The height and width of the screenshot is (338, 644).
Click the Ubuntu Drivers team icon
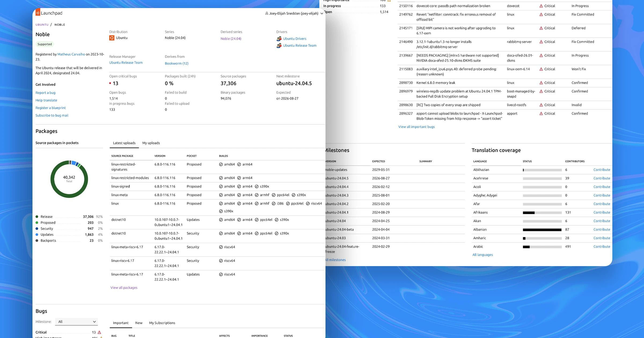279,39
